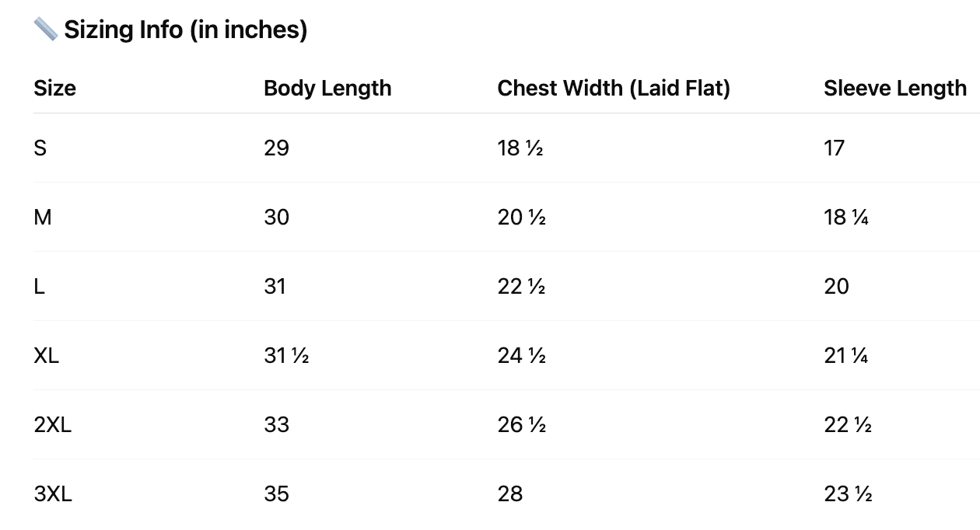Select sleeve length 22 ½ for 2XL

pyautogui.click(x=848, y=425)
